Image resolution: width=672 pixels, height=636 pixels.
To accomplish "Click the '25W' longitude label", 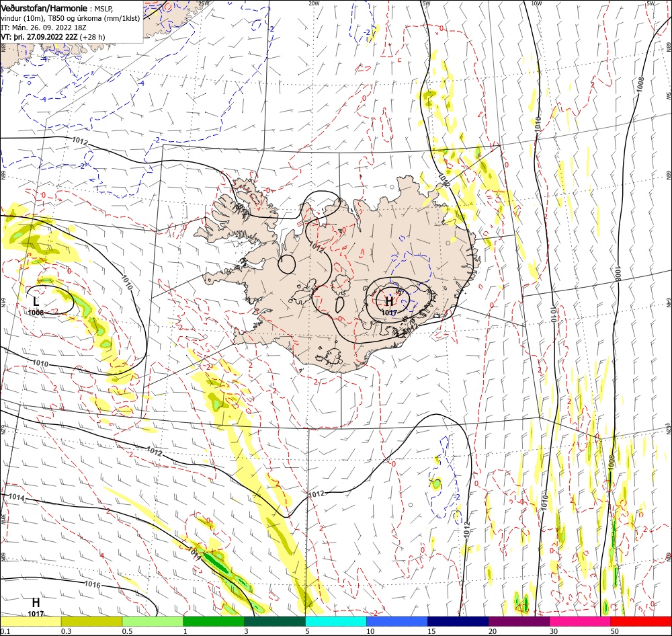I will (x=204, y=3).
